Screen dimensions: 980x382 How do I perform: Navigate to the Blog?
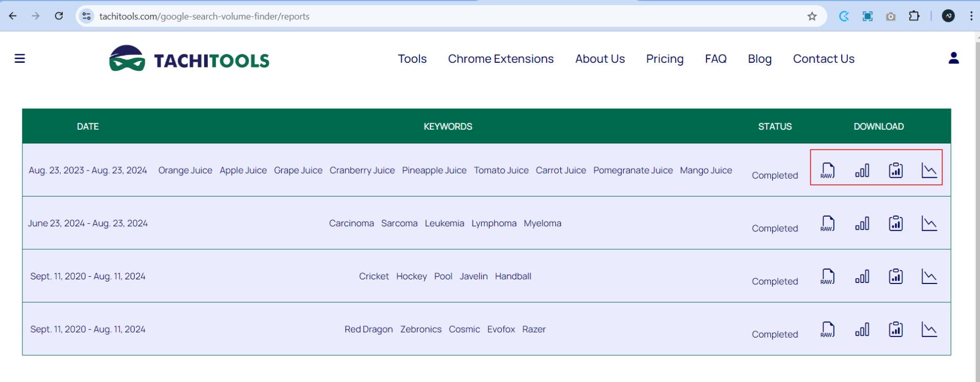pyautogui.click(x=759, y=59)
